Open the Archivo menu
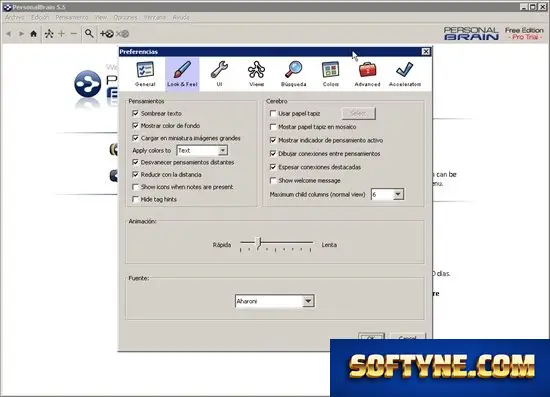Image resolution: width=550 pixels, height=397 pixels. (14, 17)
